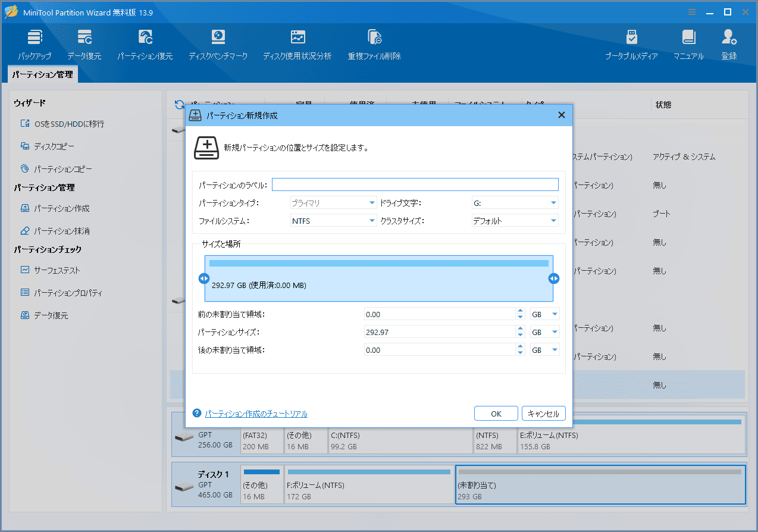Close the パーティション新規作成 dialog
Viewport: 758px width, 532px height.
(561, 115)
